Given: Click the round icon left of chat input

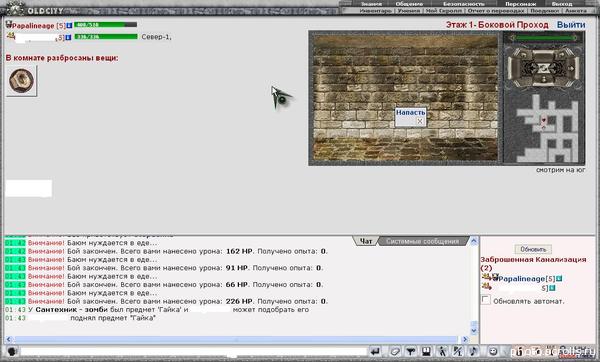Looking at the screenshot, I should (x=12, y=351).
